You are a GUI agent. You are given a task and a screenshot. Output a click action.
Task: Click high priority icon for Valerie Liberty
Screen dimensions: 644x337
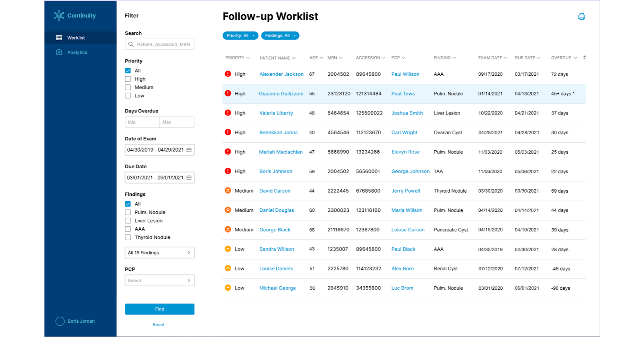228,113
